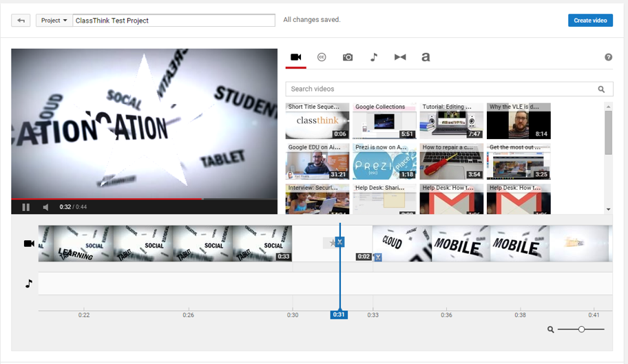Screen dimensions: 628x364
Task: Select the CLOUD clip on timeline
Action: [x=402, y=243]
